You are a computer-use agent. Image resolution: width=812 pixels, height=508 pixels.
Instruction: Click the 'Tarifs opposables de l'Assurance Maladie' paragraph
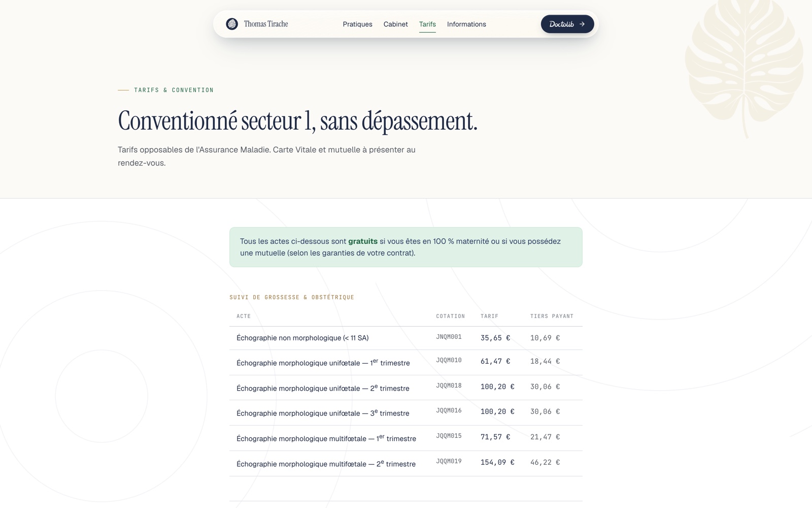(266, 156)
